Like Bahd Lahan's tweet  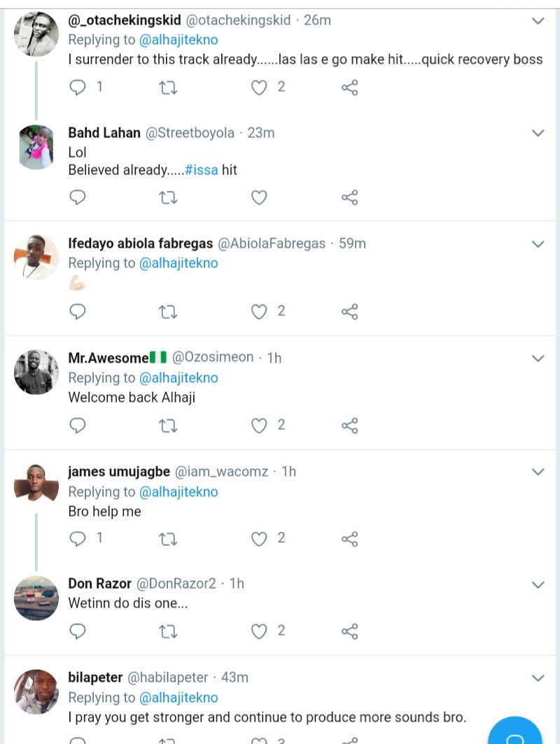coord(260,198)
